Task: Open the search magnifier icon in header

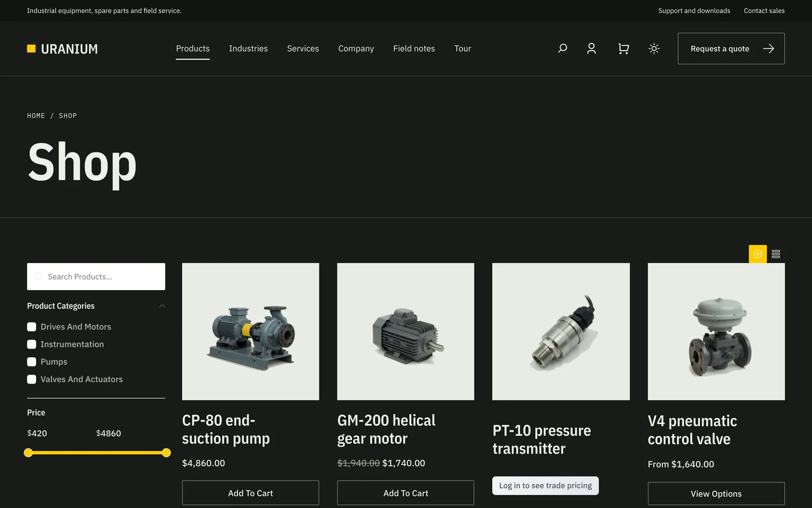Action: tap(562, 48)
